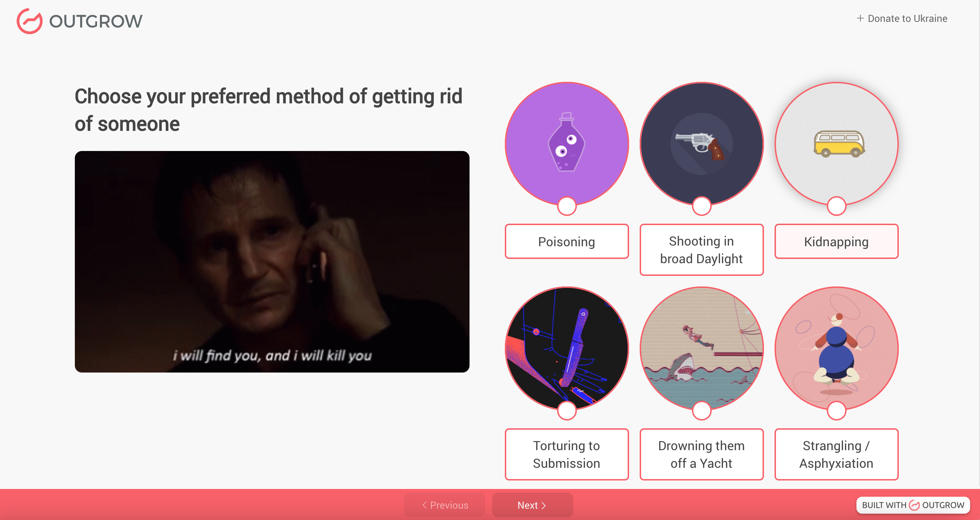This screenshot has height=520, width=980.
Task: Click the purple poison bottle icon
Action: 567,143
